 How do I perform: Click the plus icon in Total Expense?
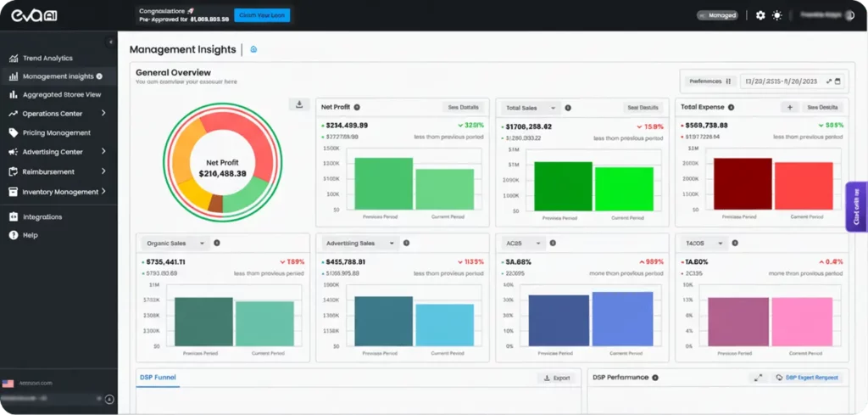[789, 108]
